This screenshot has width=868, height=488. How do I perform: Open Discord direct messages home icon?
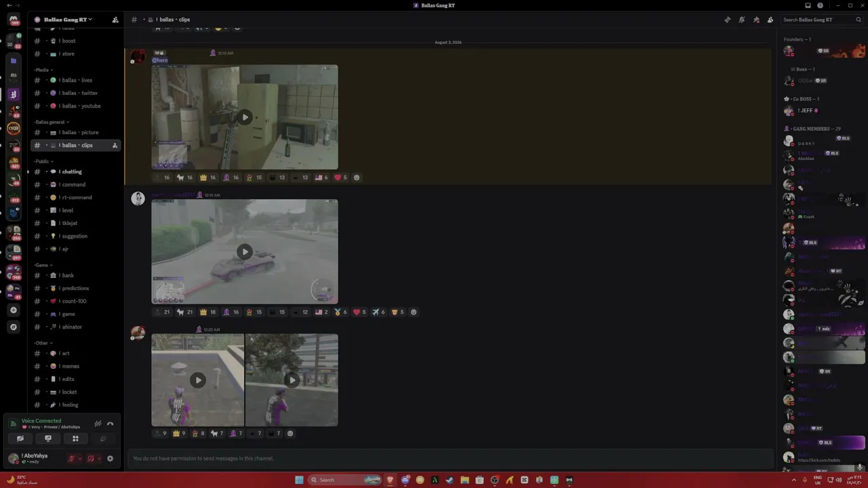click(x=14, y=20)
